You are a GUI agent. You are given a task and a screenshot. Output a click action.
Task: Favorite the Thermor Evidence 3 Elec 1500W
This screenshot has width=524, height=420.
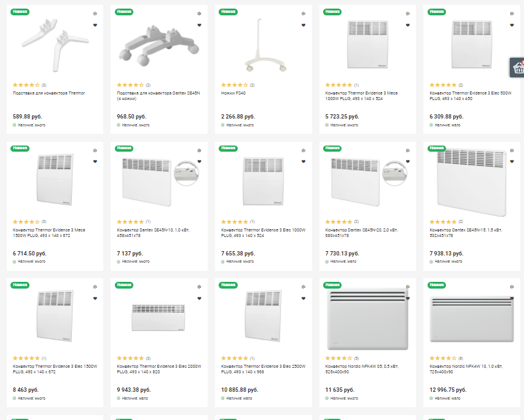95,298
